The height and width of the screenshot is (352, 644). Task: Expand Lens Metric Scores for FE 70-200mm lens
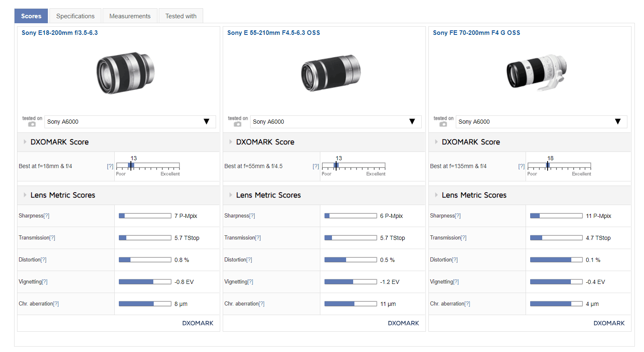530,195
